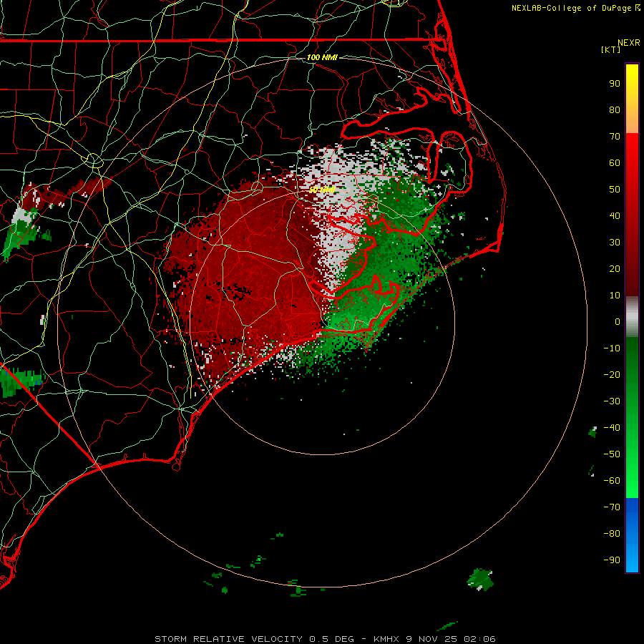Select the 90 value on velocity scale

615,84
